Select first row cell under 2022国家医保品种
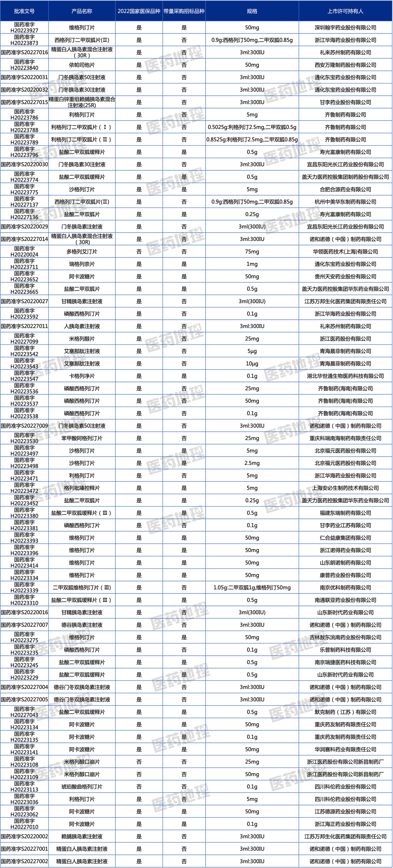Image resolution: width=393 pixels, height=868 pixels. click(x=139, y=27)
